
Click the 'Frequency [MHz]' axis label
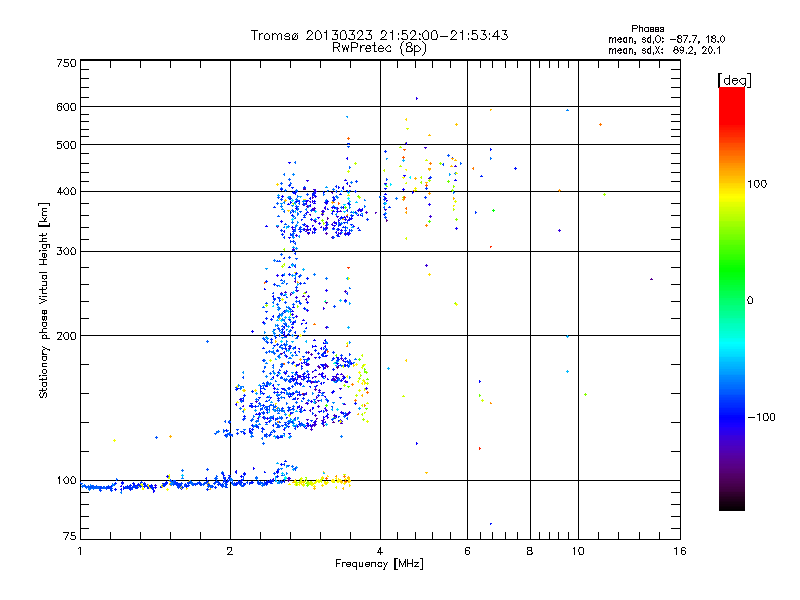379,564
